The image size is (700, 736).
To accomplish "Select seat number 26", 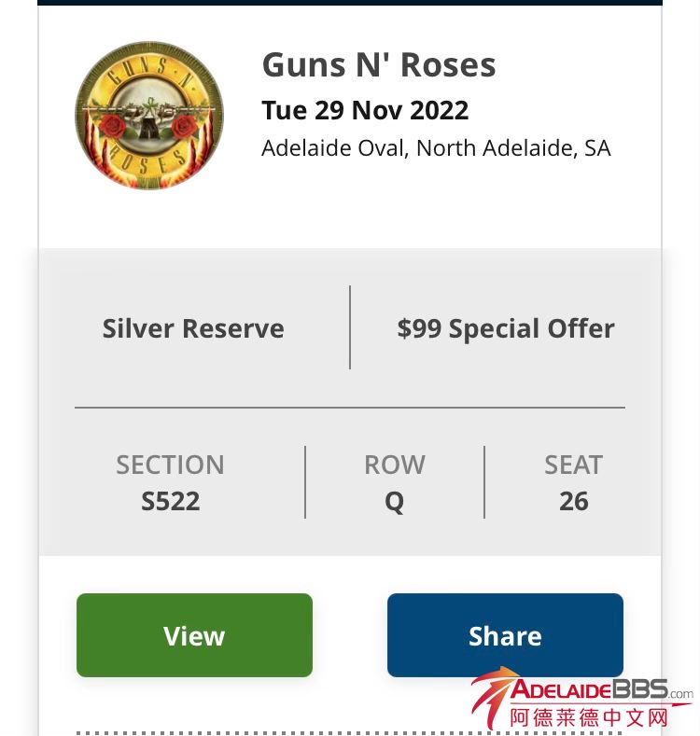I will tap(573, 502).
